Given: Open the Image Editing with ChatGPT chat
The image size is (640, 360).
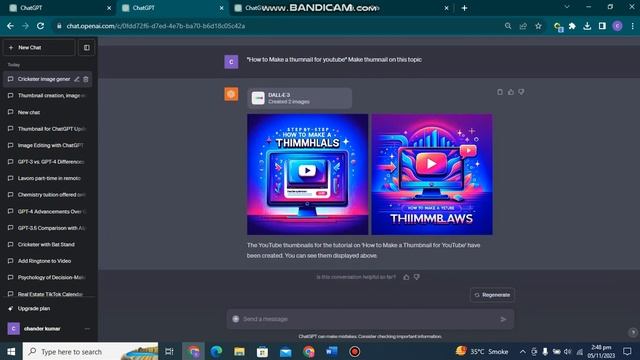Looking at the screenshot, I should point(48,145).
